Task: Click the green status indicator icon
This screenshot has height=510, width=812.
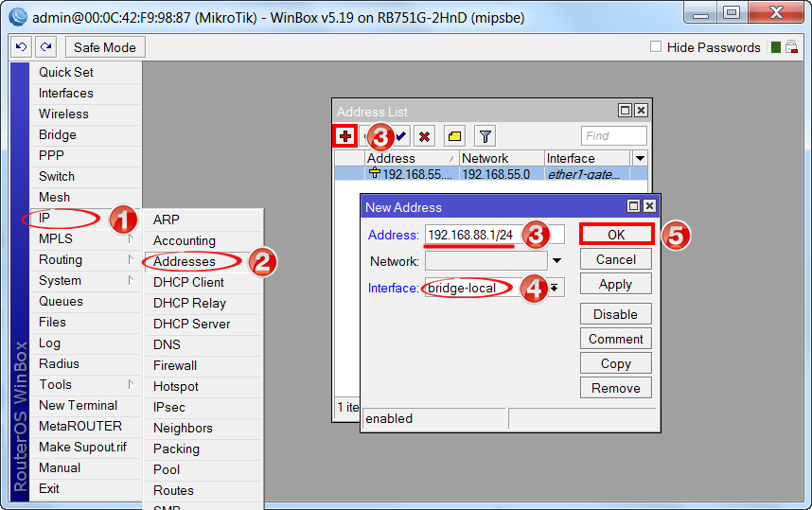Action: (776, 47)
